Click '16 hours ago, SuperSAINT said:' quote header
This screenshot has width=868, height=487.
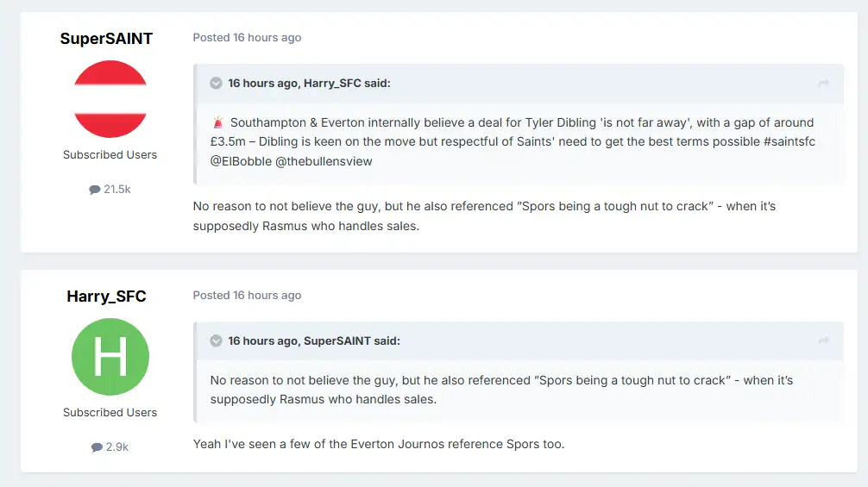[x=314, y=341]
